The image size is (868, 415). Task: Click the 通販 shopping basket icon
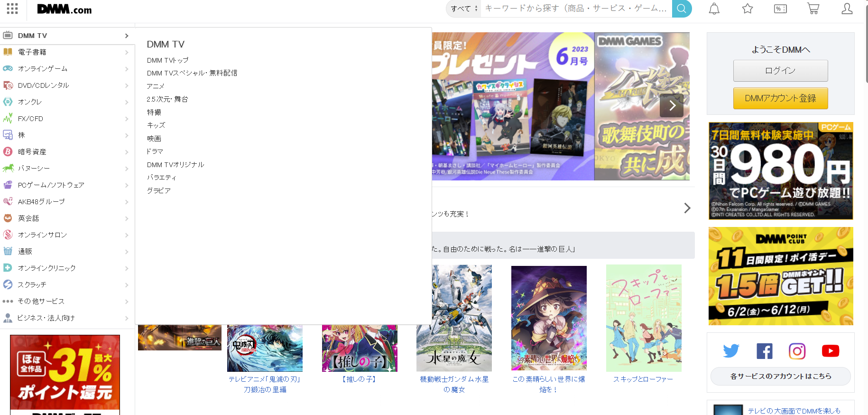coord(8,251)
